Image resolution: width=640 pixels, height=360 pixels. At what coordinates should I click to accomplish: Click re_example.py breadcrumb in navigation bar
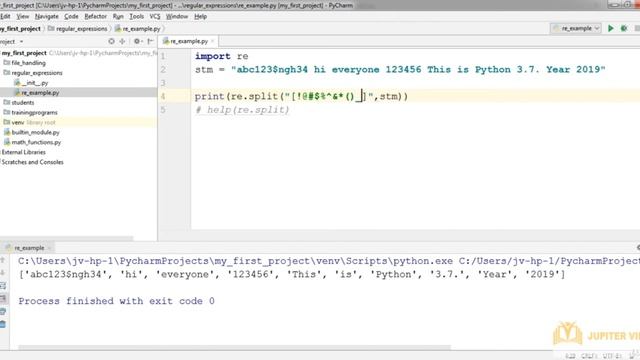click(x=138, y=29)
